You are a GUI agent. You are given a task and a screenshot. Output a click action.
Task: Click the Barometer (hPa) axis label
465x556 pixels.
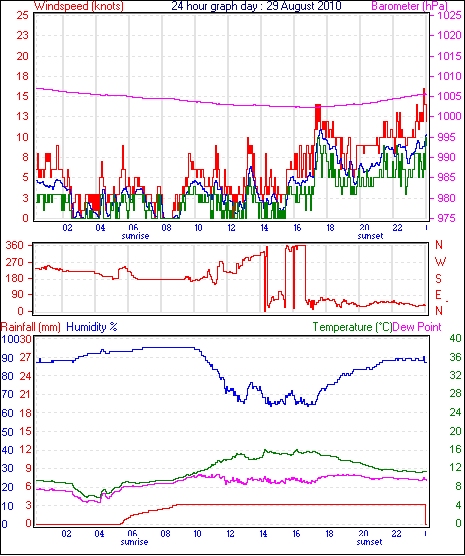(409, 6)
